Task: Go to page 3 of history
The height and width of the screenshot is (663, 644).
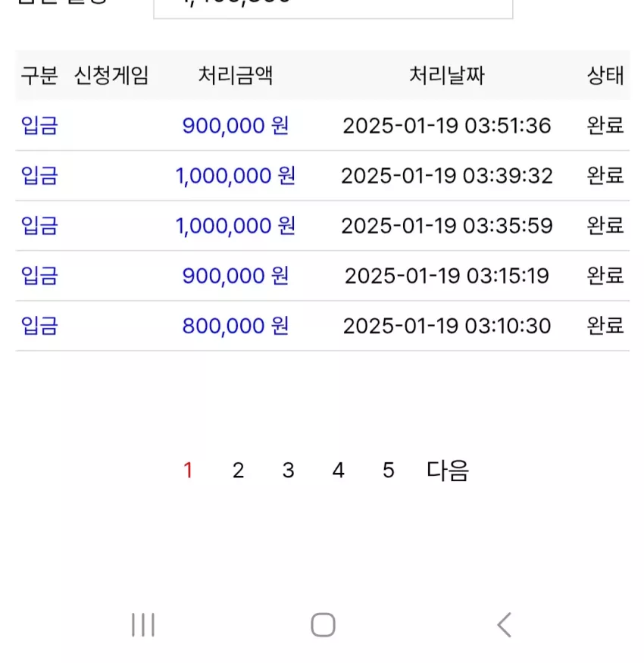Action: point(288,471)
